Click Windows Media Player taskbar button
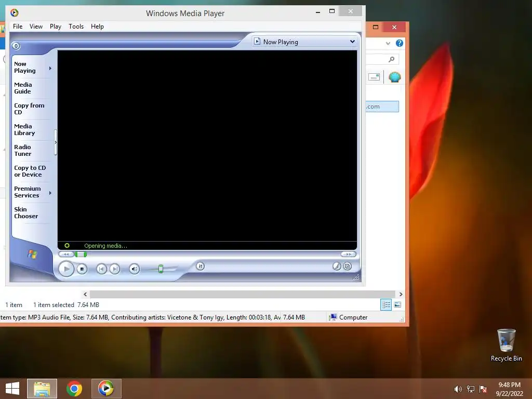This screenshot has width=532, height=399. pyautogui.click(x=106, y=389)
